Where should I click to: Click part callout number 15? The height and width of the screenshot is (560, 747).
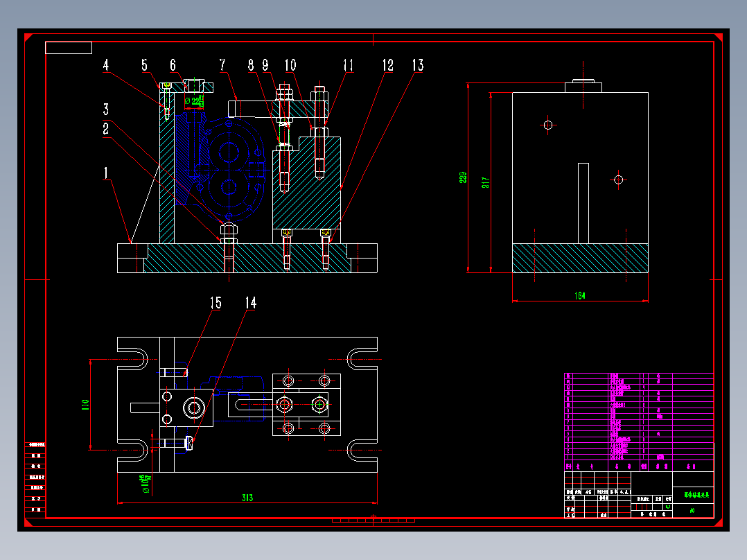point(216,303)
